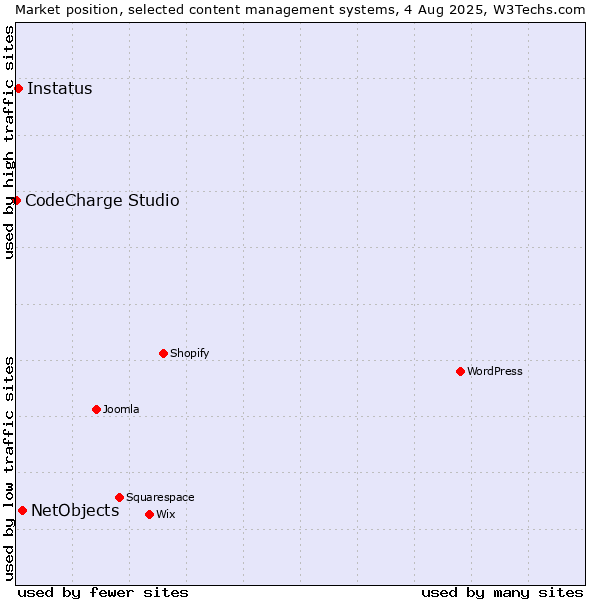
Task: Click the 'used by low traffic sites' axis label
Action: point(8,469)
